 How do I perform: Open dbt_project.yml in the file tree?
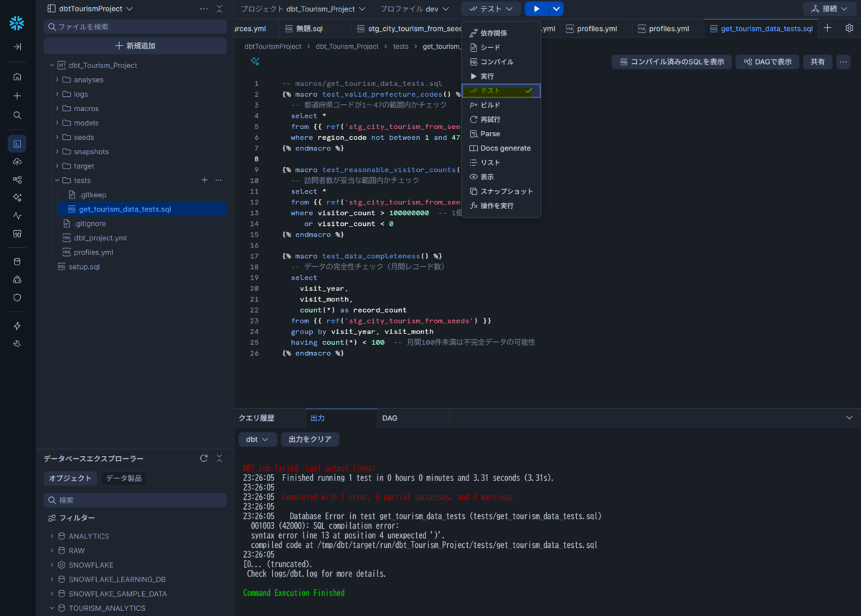(x=100, y=237)
